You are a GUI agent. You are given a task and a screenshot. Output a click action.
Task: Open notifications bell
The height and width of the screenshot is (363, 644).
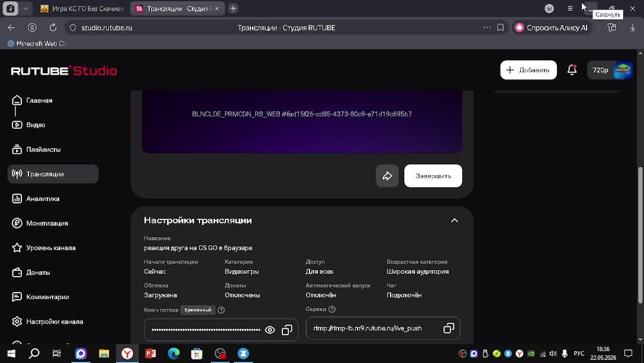(x=572, y=70)
